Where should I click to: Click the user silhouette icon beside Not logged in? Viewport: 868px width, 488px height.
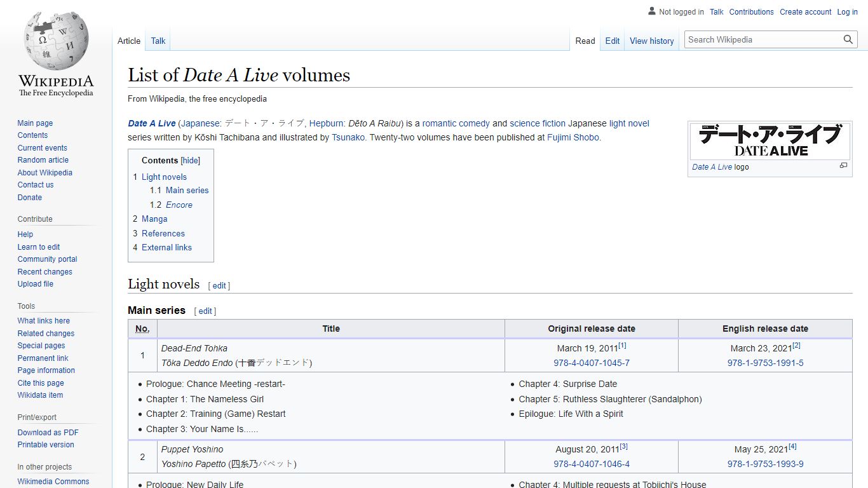(651, 11)
